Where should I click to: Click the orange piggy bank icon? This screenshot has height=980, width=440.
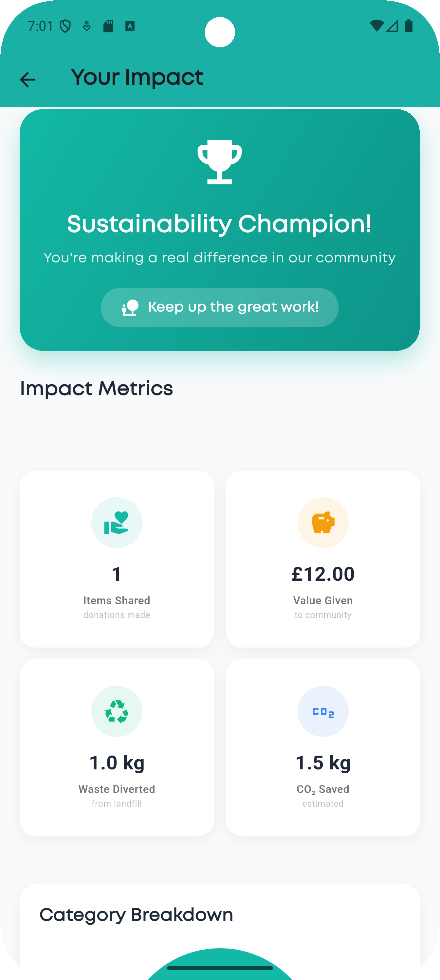pyautogui.click(x=323, y=522)
